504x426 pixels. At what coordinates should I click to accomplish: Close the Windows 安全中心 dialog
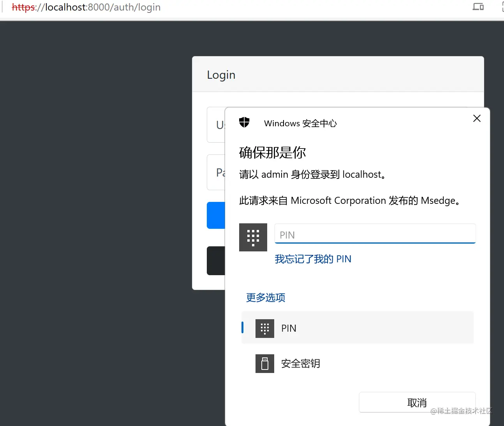click(x=477, y=118)
